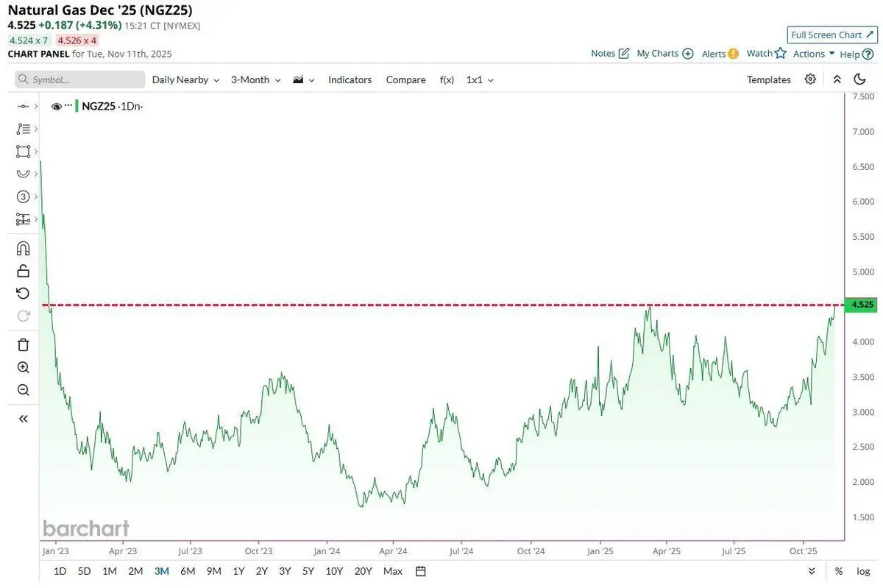Select the 5D range
The image size is (883, 588).
coord(85,571)
